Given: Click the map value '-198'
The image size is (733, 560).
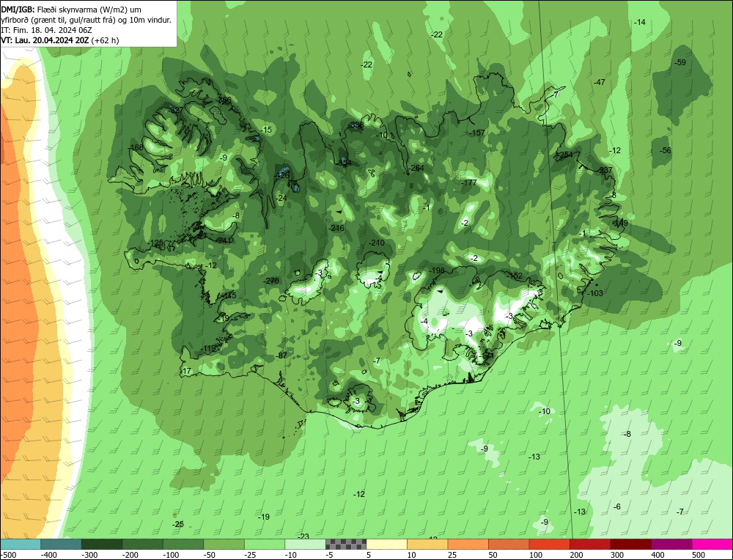Looking at the screenshot, I should pyautogui.click(x=437, y=270).
